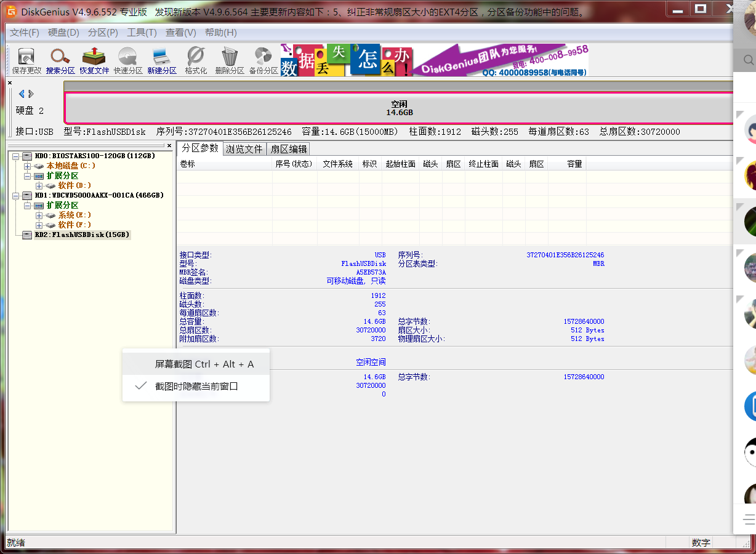The height and width of the screenshot is (554, 756).
Task: Switch to the 分区参数 tab
Action: 199,148
